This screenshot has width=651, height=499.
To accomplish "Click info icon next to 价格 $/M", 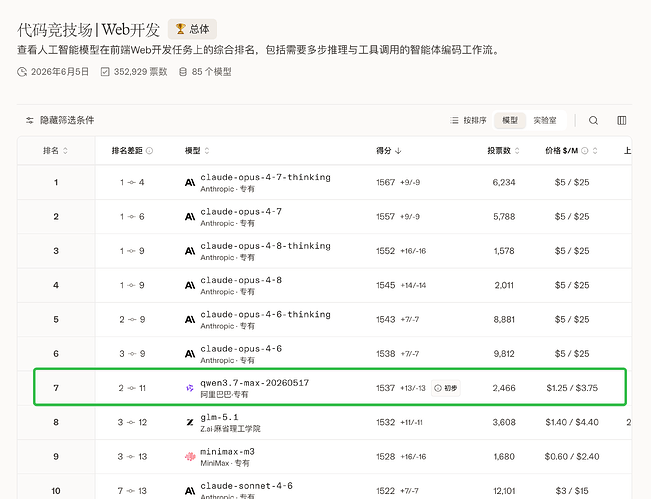I will tap(585, 151).
